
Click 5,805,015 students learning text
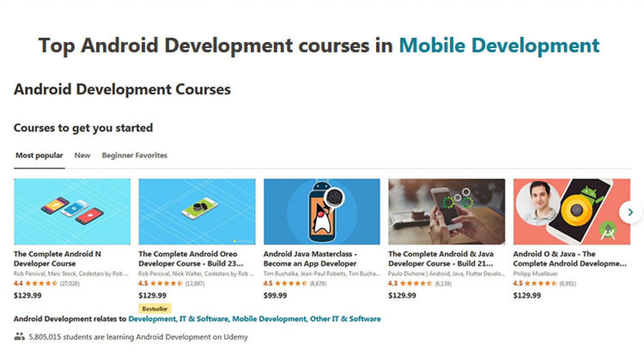(138, 337)
